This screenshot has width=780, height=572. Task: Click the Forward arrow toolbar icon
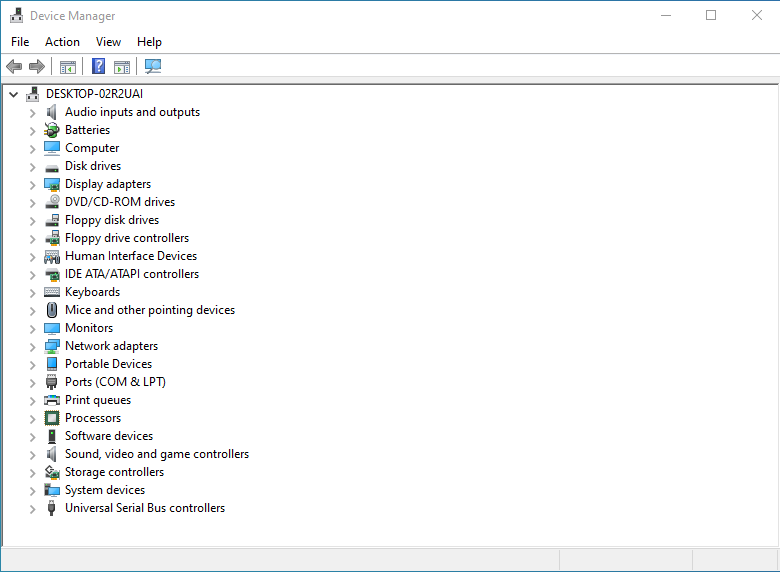click(x=37, y=66)
